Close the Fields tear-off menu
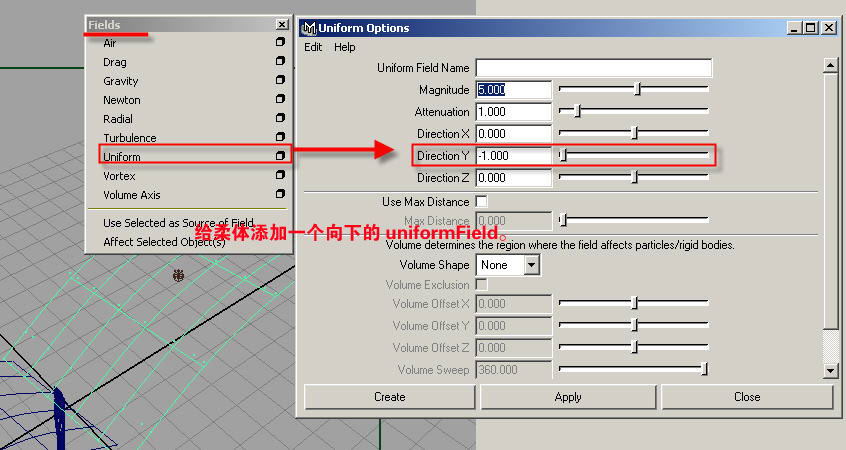This screenshot has height=450, width=846. point(282,24)
